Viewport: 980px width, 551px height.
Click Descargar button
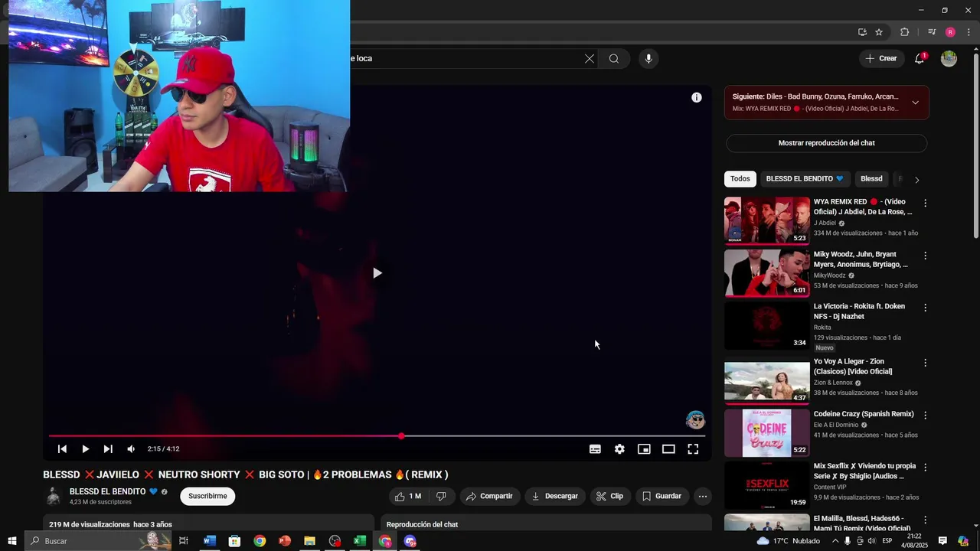[555, 496]
